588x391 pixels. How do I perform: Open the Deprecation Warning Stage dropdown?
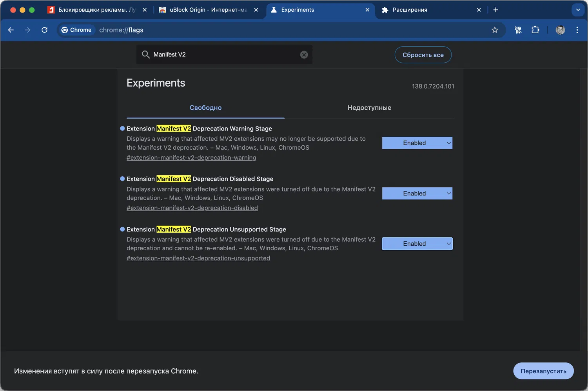pos(417,143)
